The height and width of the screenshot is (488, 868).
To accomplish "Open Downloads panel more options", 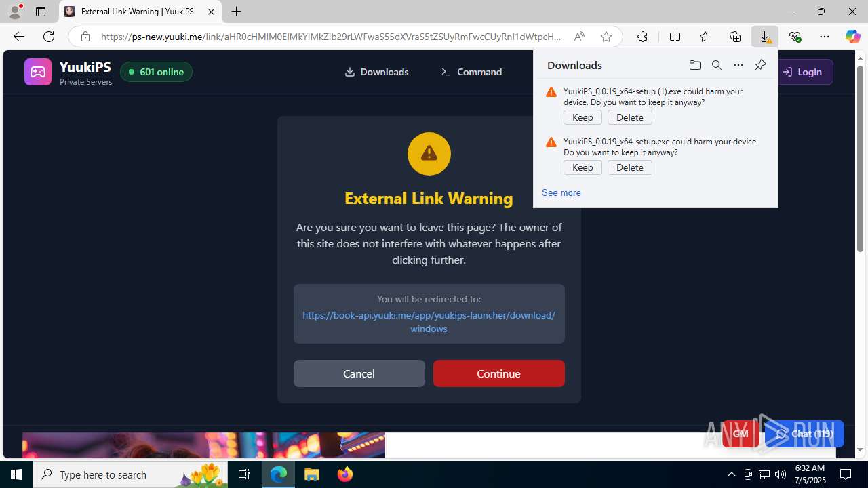I will coord(738,65).
